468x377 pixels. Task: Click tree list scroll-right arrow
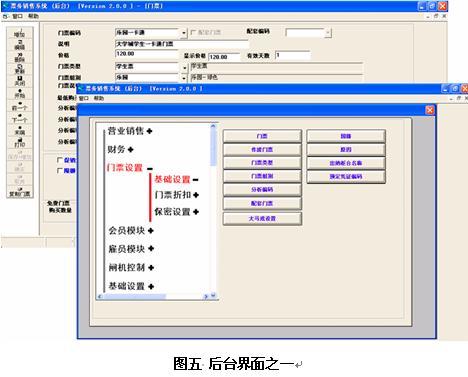206,296
